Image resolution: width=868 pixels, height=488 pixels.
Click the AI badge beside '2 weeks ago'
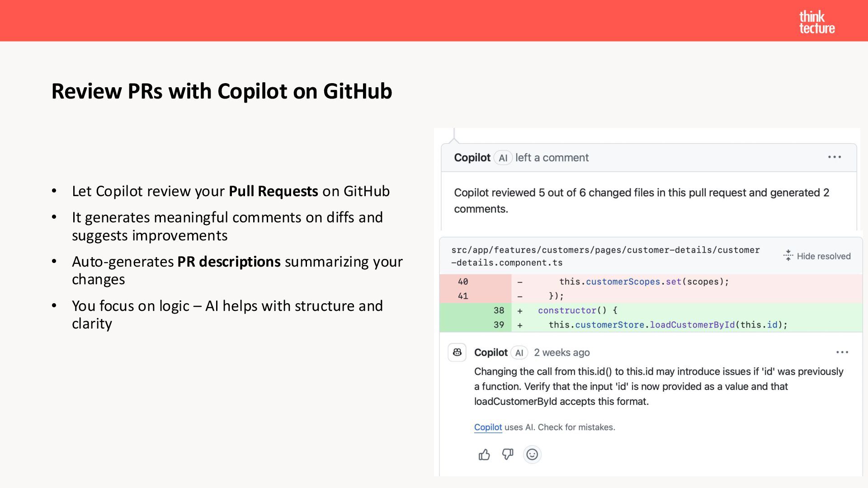pos(519,353)
